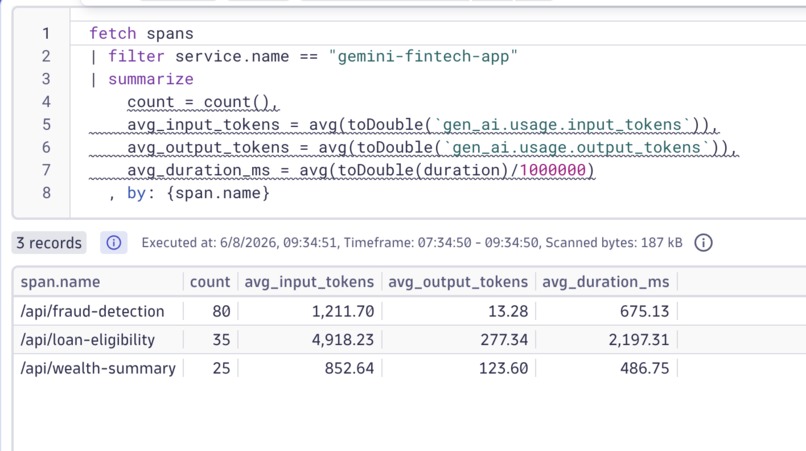Select the /api/loan-eligibility cell

pyautogui.click(x=87, y=340)
